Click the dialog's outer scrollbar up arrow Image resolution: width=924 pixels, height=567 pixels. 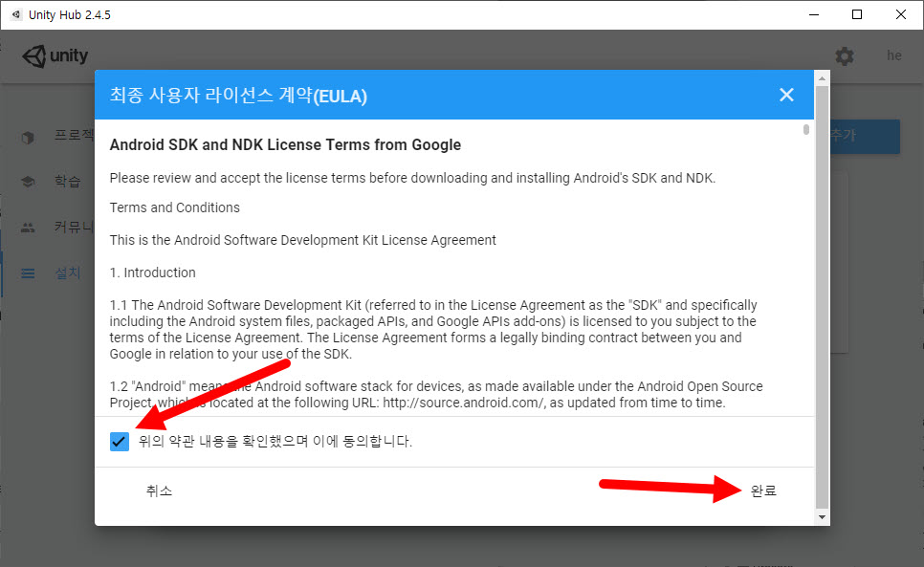click(822, 78)
